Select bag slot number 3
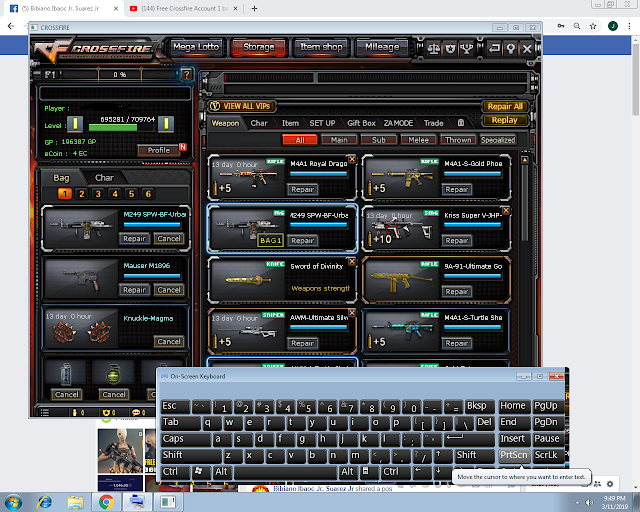640x512 pixels. [x=98, y=194]
